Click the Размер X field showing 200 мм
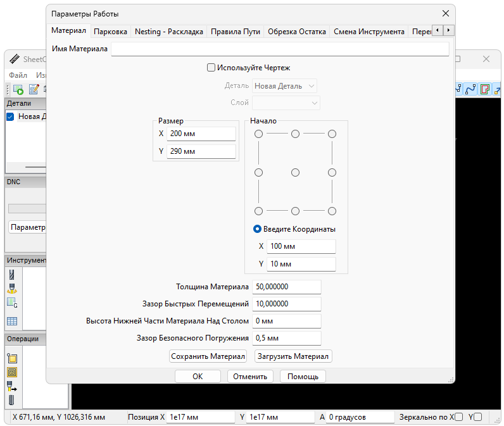The height and width of the screenshot is (426, 504). [x=201, y=134]
